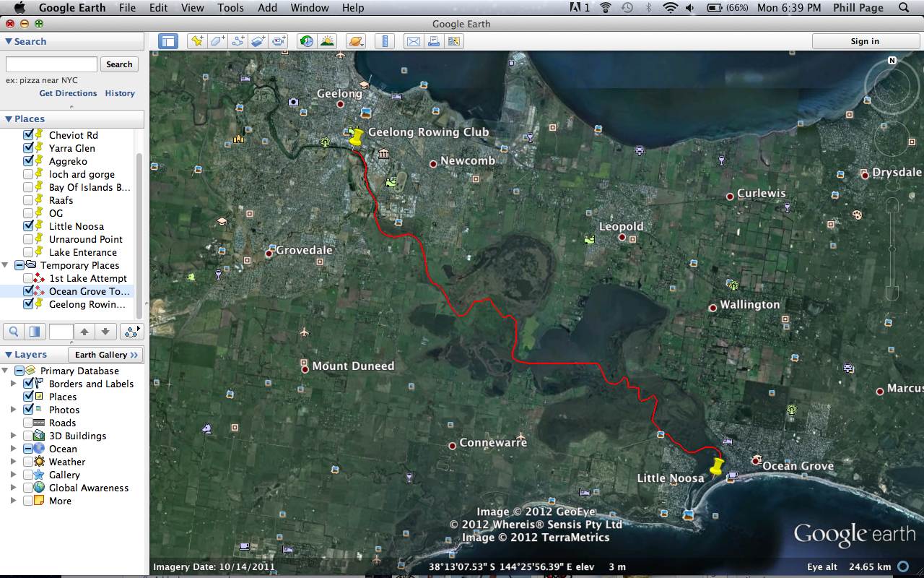Viewport: 924px width, 578px height.
Task: Select the Add Path tool
Action: tap(237, 41)
